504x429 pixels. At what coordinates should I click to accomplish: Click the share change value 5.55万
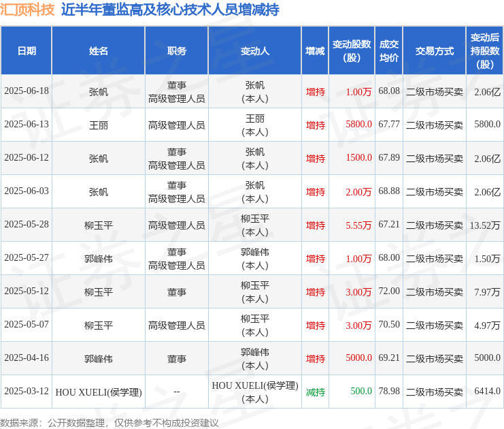point(358,225)
